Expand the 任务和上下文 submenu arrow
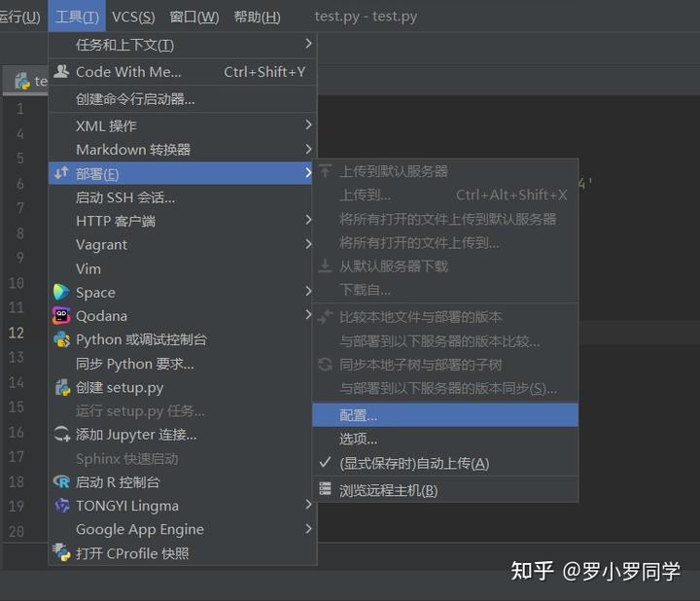This screenshot has height=601, width=700. pos(308,44)
